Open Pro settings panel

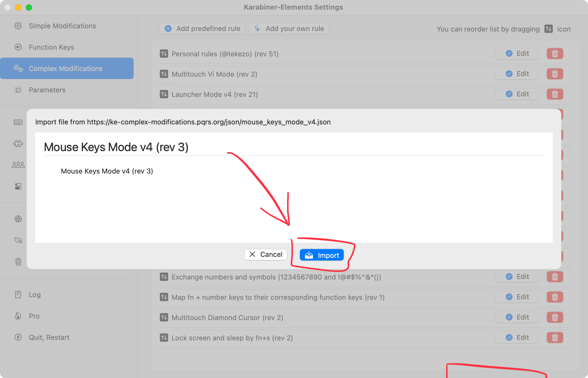(34, 316)
